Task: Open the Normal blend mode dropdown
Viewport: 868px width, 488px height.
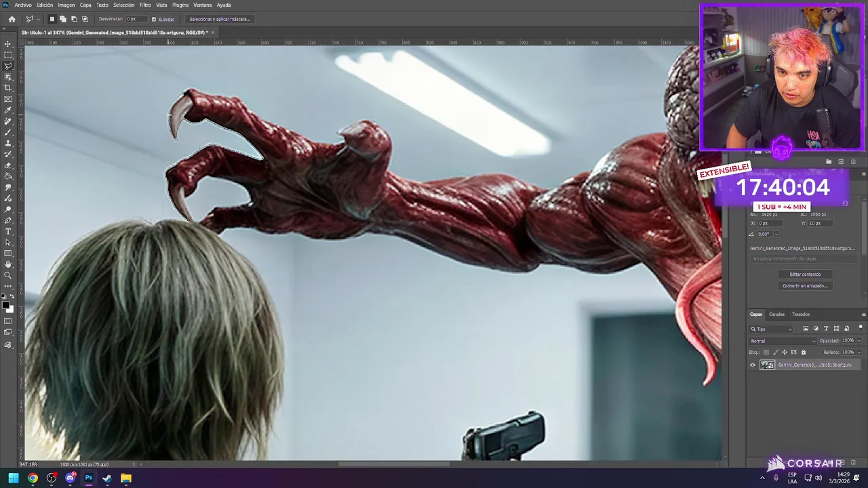Action: pyautogui.click(x=783, y=341)
